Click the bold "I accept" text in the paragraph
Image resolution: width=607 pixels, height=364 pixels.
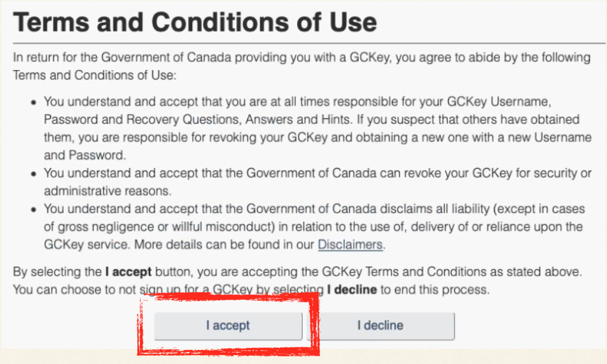tap(128, 272)
